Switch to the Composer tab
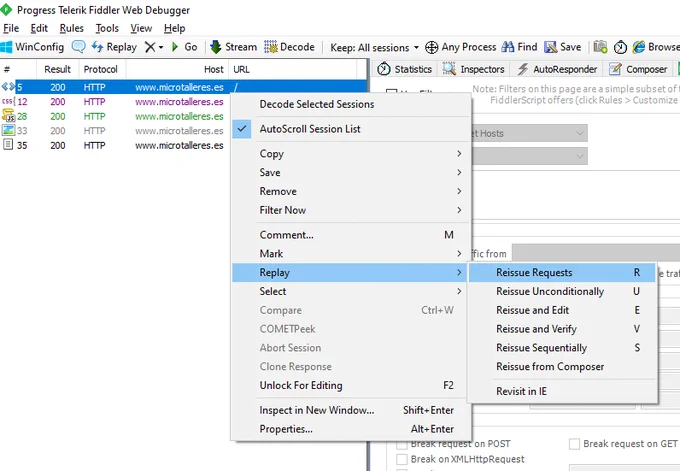 click(x=638, y=69)
